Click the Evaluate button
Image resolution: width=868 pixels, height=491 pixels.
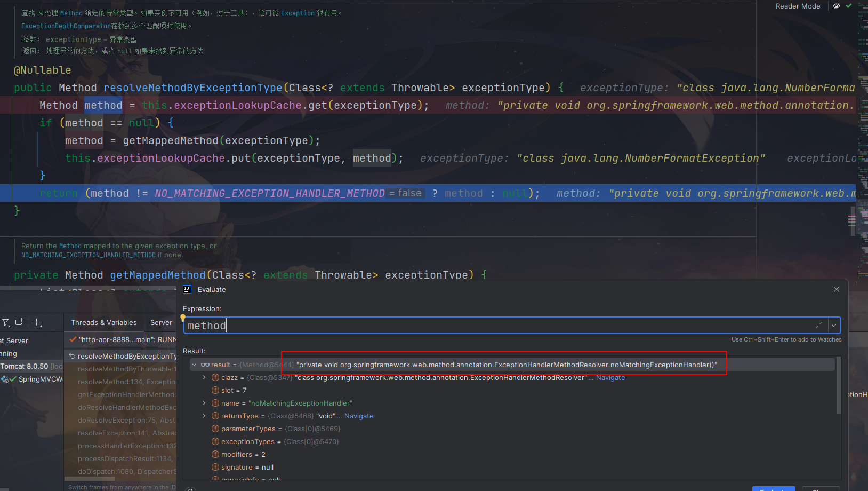pyautogui.click(x=774, y=489)
